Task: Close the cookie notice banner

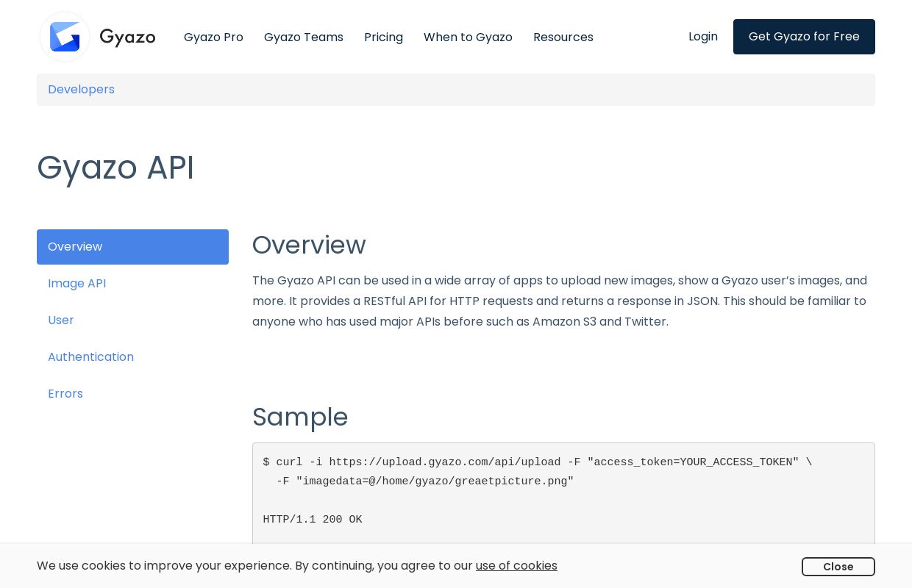Action: click(x=838, y=567)
